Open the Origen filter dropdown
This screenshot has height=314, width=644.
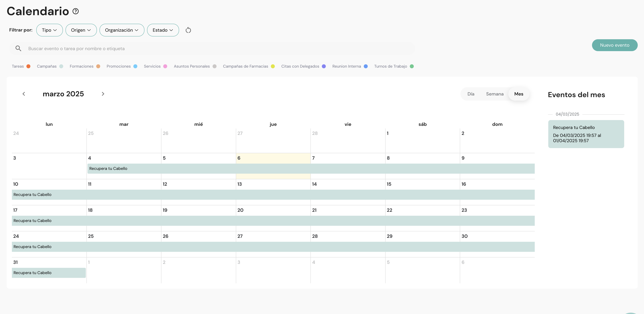click(x=81, y=30)
